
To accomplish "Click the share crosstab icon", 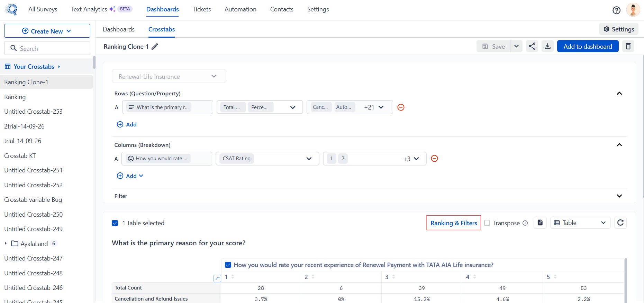I will pyautogui.click(x=532, y=46).
